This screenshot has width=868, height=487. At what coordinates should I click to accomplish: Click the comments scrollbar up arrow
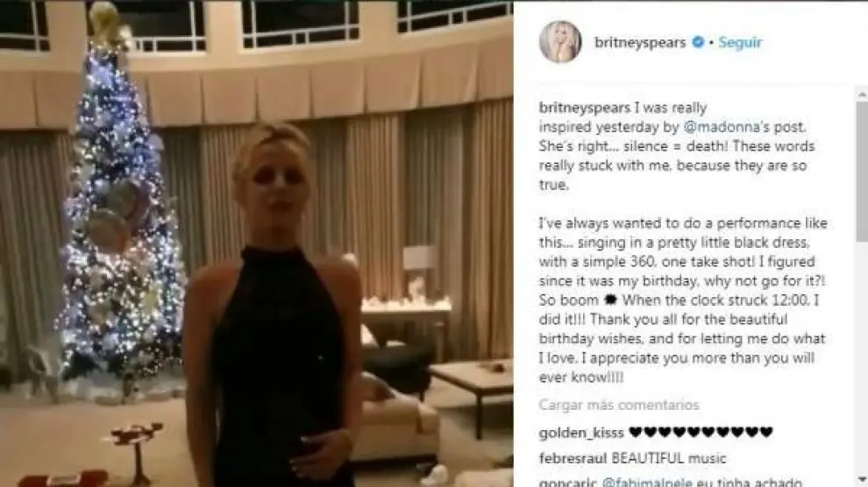pyautogui.click(x=862, y=95)
